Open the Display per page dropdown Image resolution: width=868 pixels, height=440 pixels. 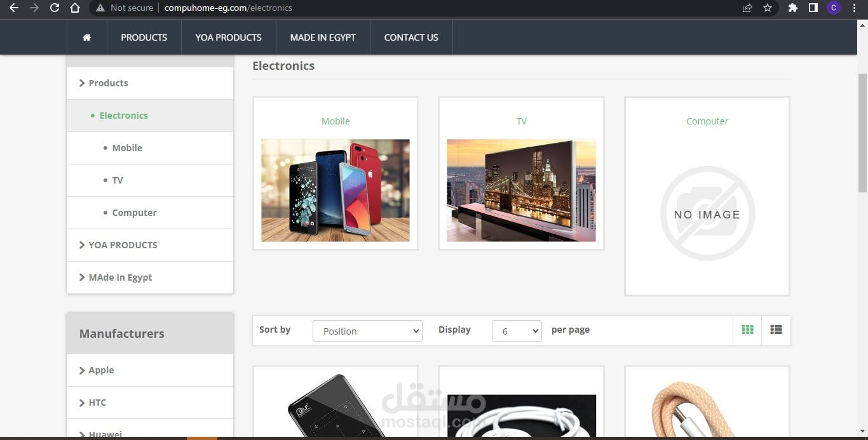pos(517,331)
